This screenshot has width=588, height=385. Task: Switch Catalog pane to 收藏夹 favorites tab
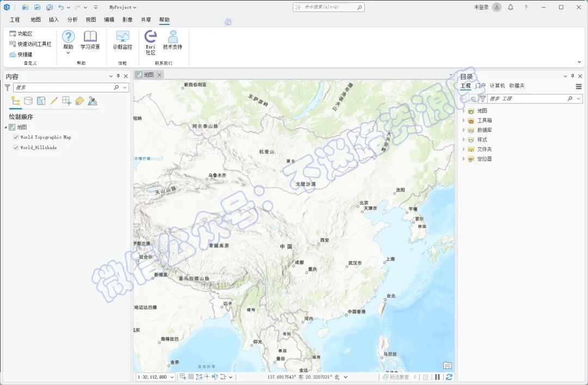point(517,86)
